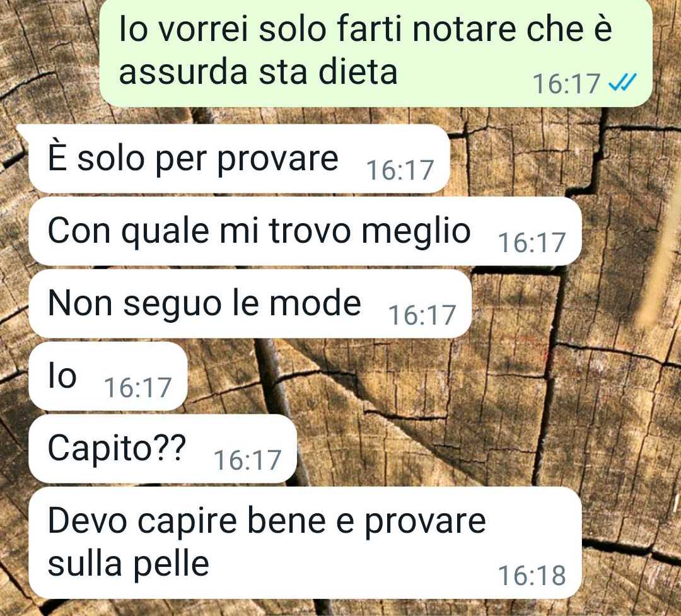Click the timestamp beside 'È solo per provare'
Image resolution: width=681 pixels, height=616 pixels.
(400, 170)
